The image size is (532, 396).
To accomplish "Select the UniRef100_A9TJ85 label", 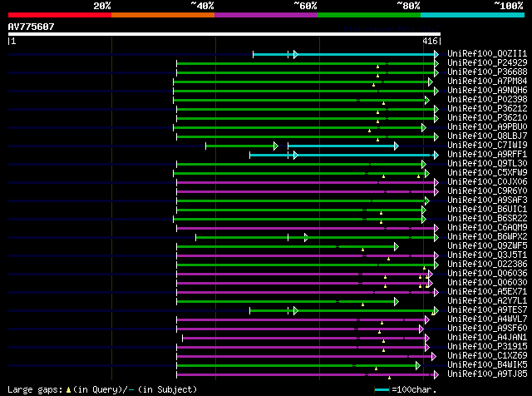I will point(487,374).
